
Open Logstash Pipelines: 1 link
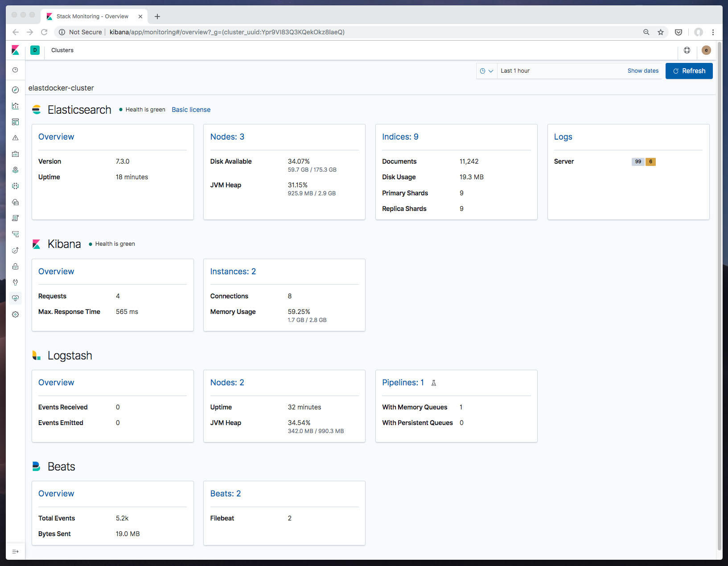[x=403, y=383]
